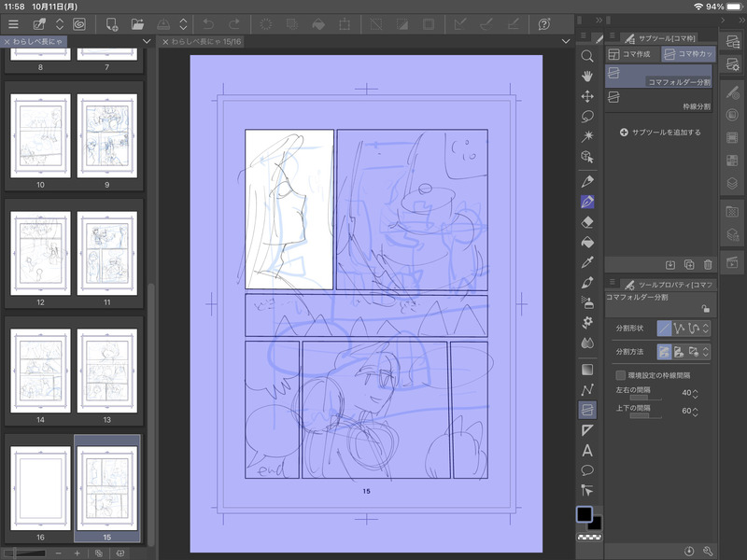747x560 pixels.
Task: Select the Correct line tool
Action: point(587,491)
